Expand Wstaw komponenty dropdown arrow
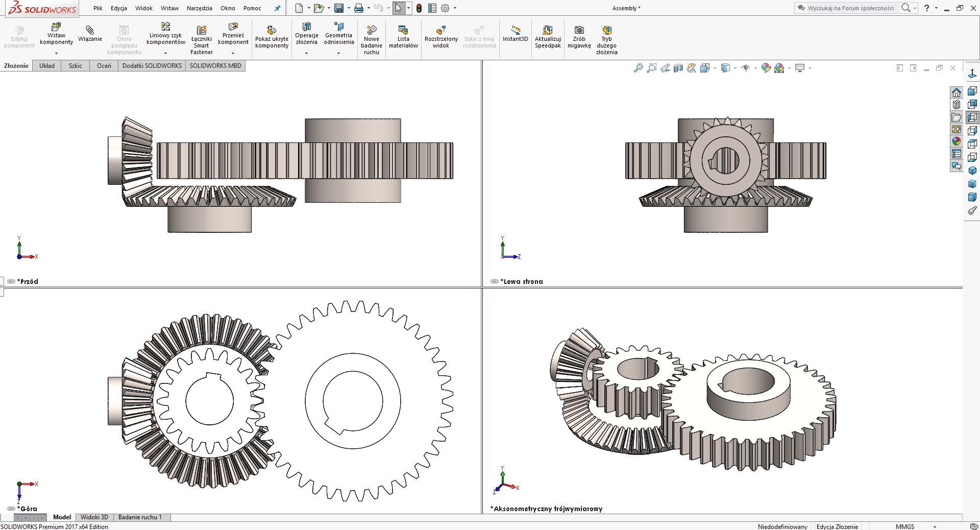Viewport: 980px width, 530px height. (x=56, y=53)
